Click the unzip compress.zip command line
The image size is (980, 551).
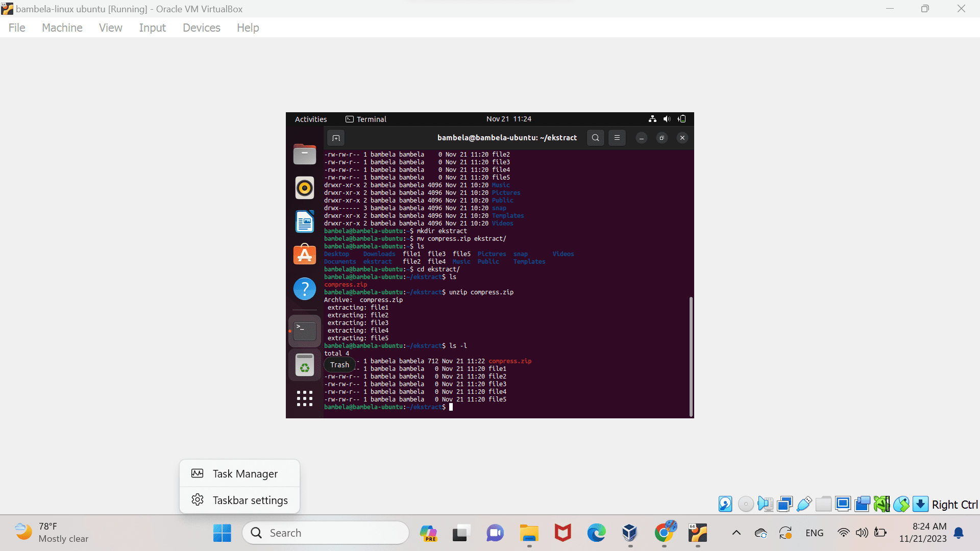419,292
